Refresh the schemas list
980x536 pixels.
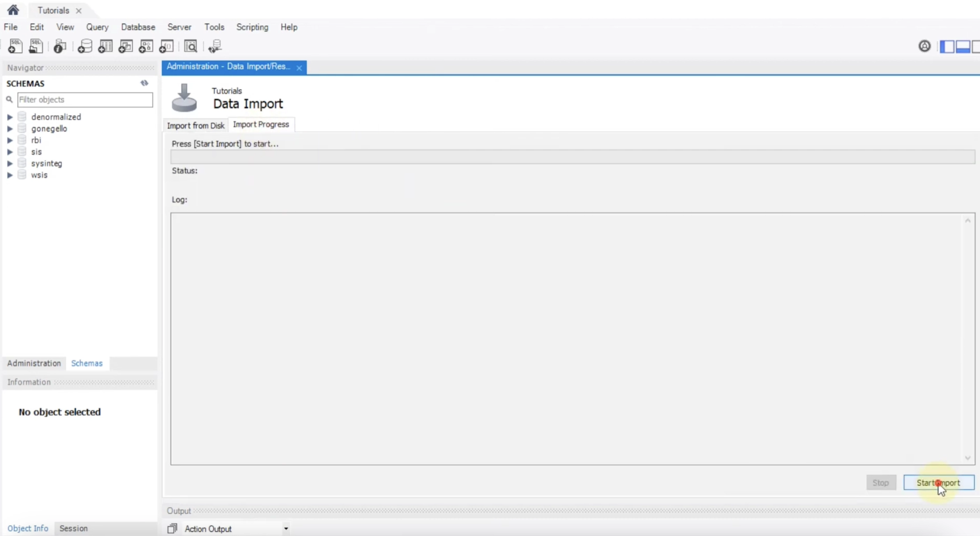(x=145, y=83)
